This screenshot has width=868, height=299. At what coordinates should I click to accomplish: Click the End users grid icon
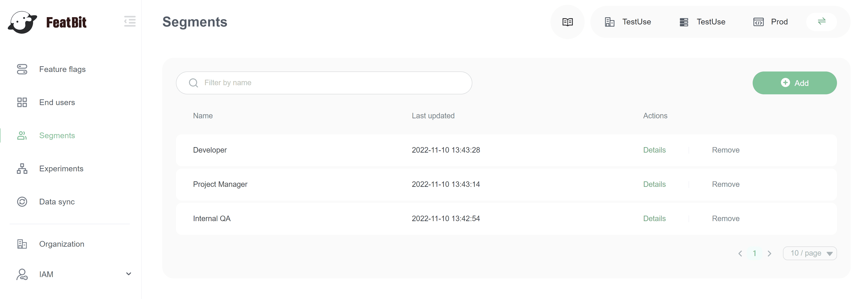[x=22, y=102]
